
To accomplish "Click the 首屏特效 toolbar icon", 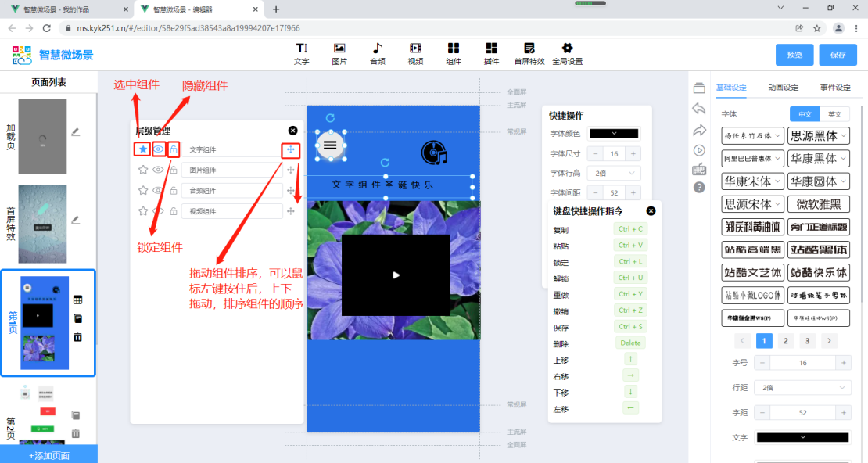I will coord(529,53).
